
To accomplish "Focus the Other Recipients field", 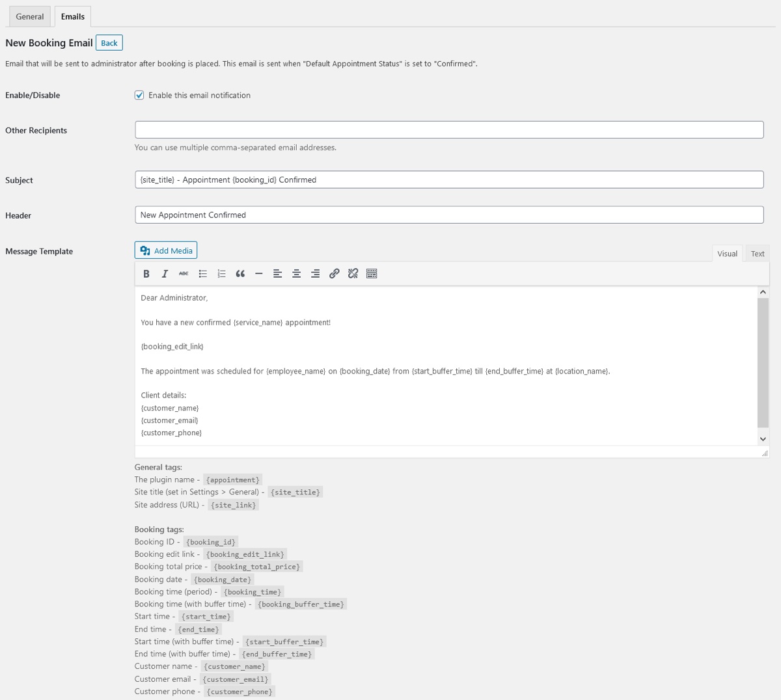I will pyautogui.click(x=449, y=129).
